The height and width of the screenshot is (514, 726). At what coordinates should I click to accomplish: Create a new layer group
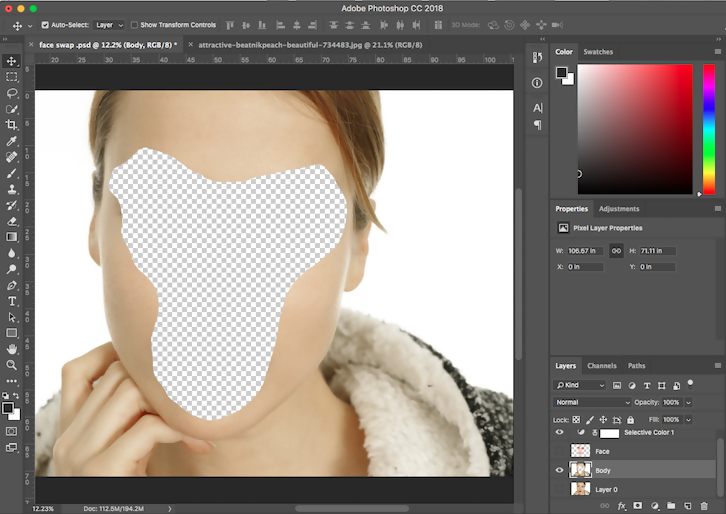pyautogui.click(x=671, y=506)
